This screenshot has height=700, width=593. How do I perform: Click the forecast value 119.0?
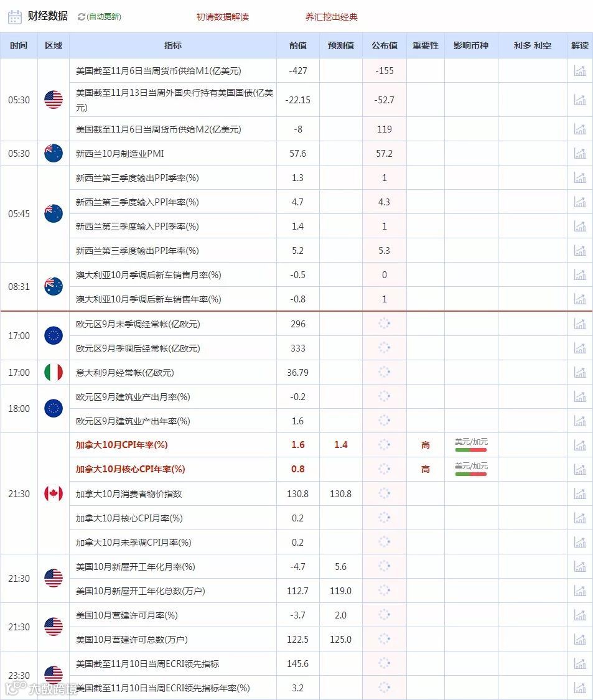(341, 590)
